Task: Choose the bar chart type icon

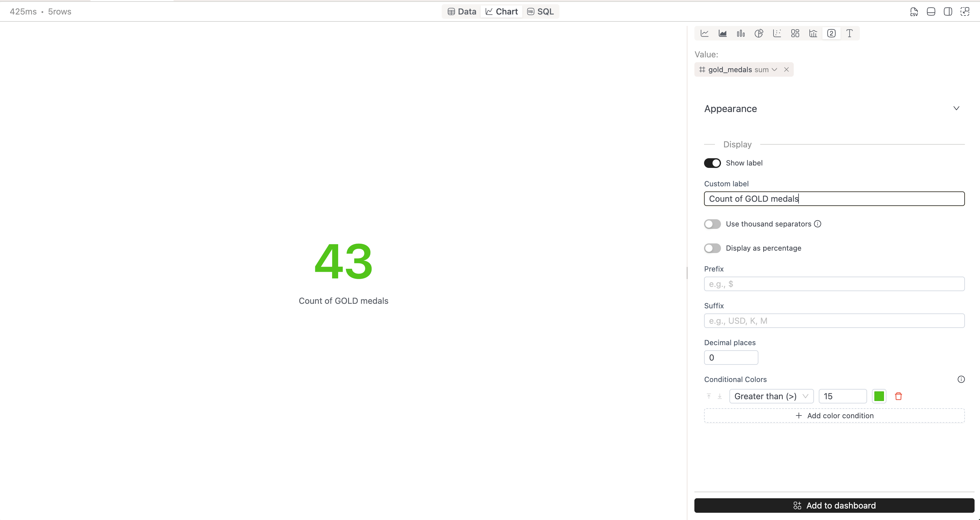Action: coord(741,34)
